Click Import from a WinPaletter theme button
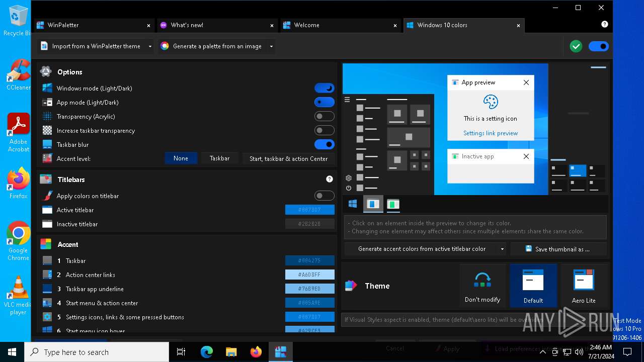 click(x=91, y=46)
